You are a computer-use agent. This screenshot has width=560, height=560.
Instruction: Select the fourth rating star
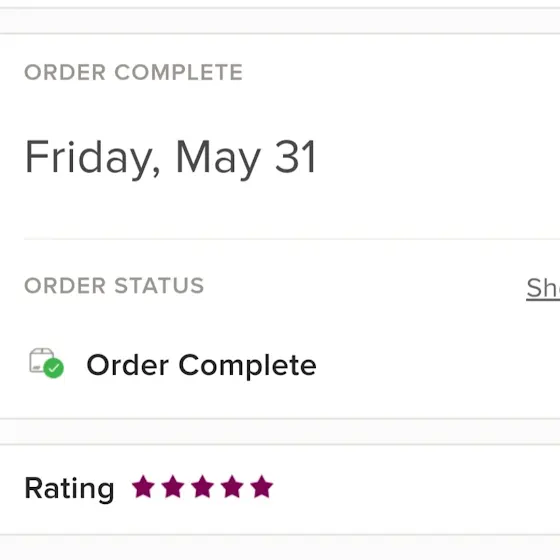coord(232,486)
